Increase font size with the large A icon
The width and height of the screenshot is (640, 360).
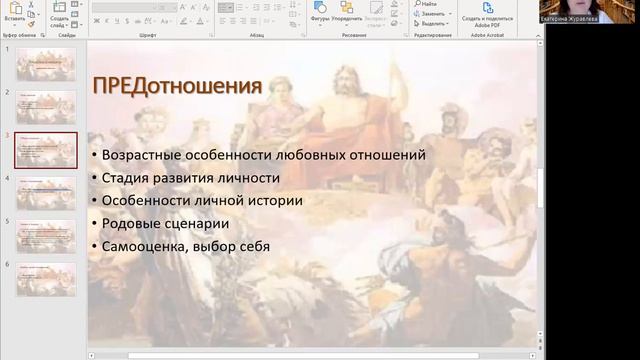click(x=183, y=7)
